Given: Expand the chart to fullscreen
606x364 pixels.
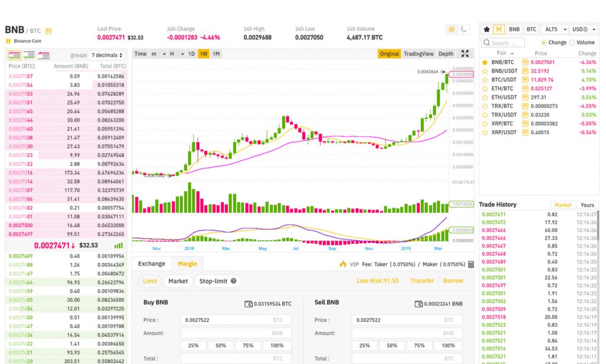Looking at the screenshot, I should click(x=465, y=54).
